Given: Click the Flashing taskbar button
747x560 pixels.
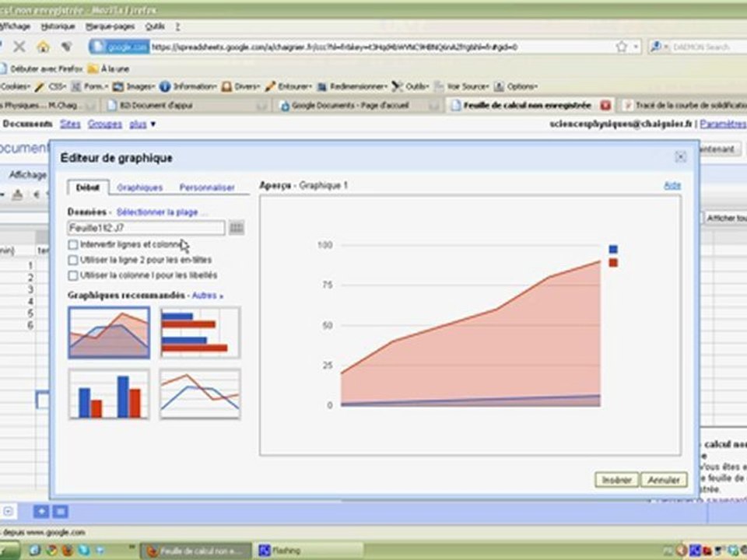Looking at the screenshot, I should click(309, 551).
